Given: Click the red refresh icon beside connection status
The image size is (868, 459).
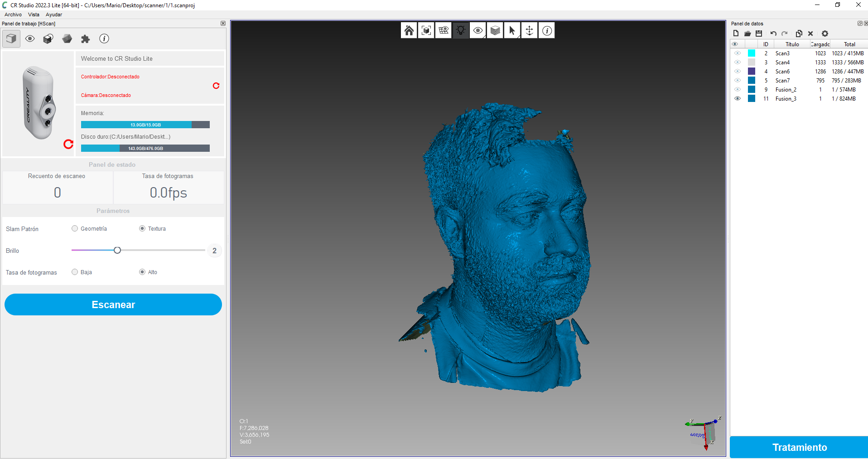Looking at the screenshot, I should click(216, 86).
